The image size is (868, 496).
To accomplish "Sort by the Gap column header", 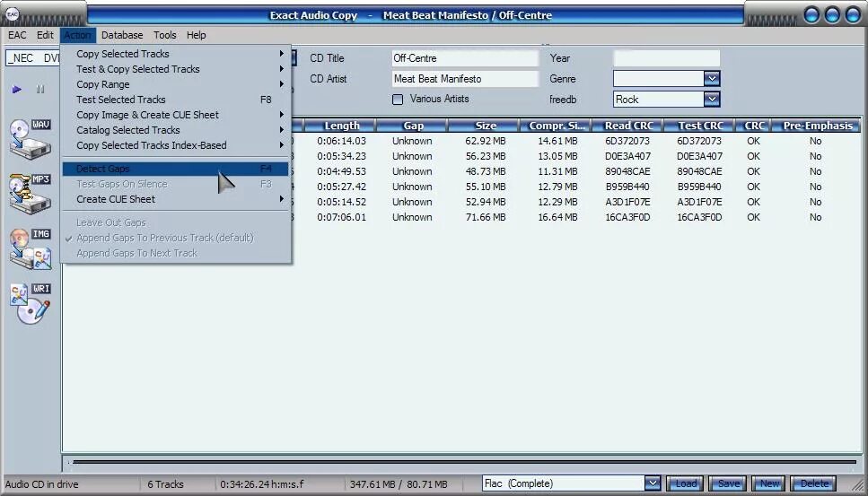I will coord(412,126).
